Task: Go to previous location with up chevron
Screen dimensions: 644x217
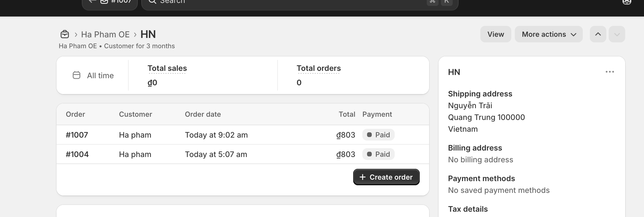Action: 598,34
